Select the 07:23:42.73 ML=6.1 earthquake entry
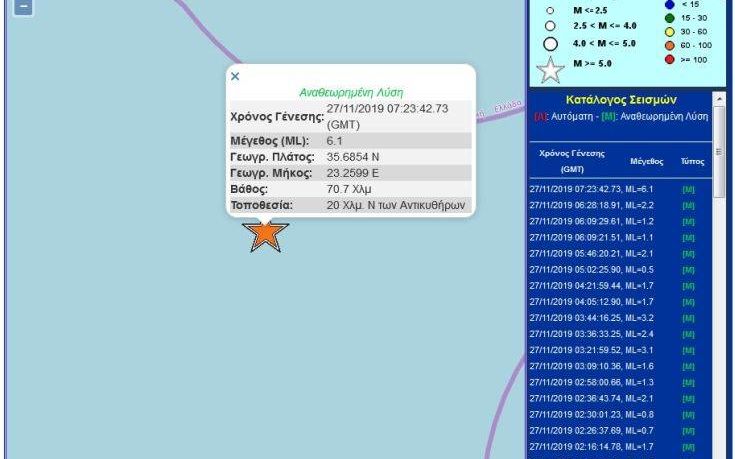The height and width of the screenshot is (459, 735). coord(591,189)
